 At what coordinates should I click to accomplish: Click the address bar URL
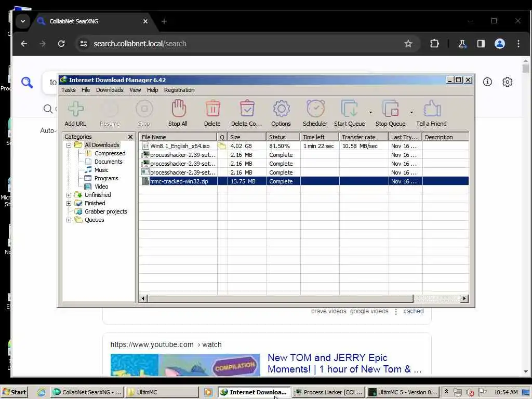click(140, 44)
